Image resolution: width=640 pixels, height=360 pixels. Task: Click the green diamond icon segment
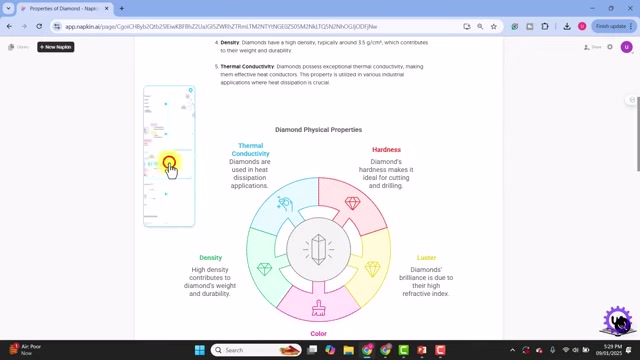(x=264, y=269)
